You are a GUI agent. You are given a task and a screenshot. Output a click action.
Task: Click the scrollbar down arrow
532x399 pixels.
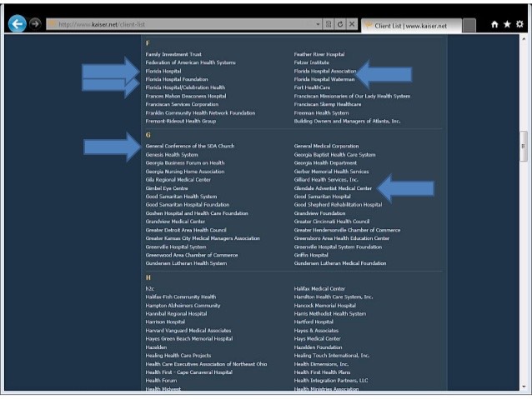pyautogui.click(x=524, y=387)
